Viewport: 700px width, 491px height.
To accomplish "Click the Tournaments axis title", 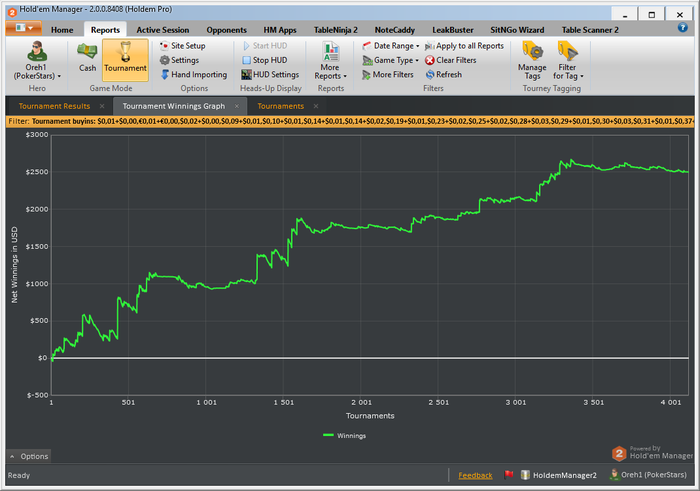I will click(370, 416).
